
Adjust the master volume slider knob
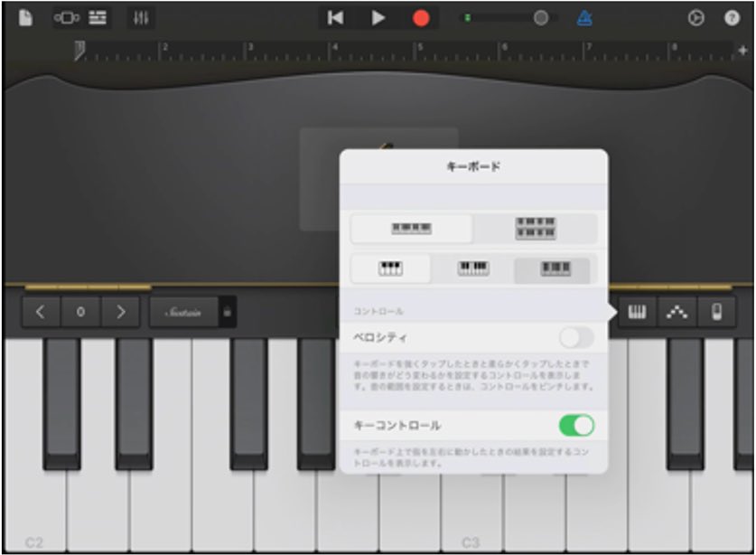[541, 18]
